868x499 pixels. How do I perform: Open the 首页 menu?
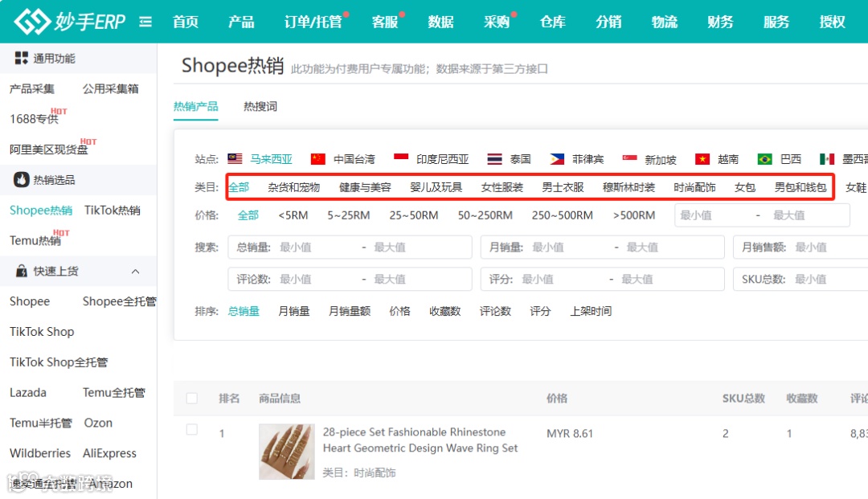pyautogui.click(x=186, y=22)
